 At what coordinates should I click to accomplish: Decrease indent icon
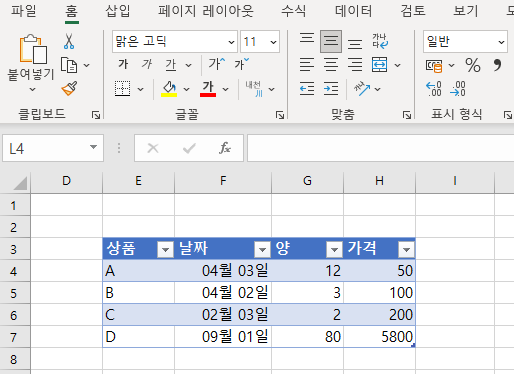point(307,89)
